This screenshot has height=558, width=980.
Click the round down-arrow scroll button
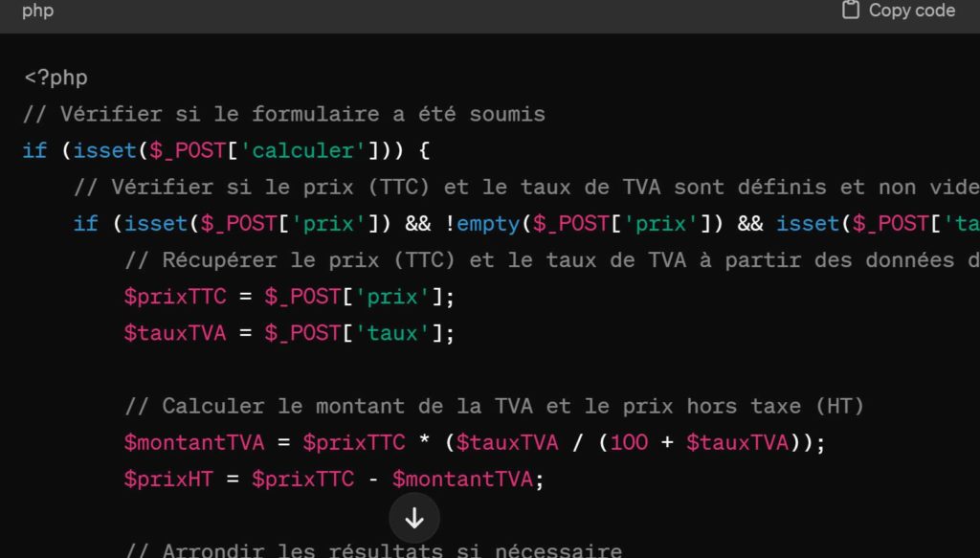[x=414, y=518]
